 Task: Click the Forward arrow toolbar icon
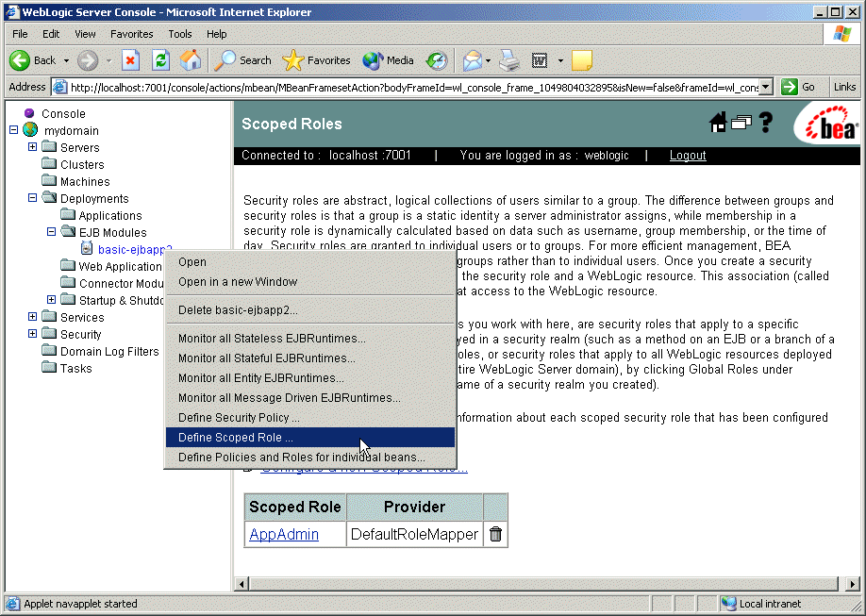coord(88,60)
